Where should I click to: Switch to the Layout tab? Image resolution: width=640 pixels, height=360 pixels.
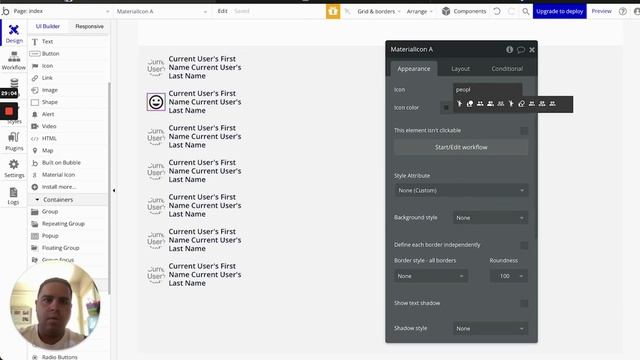click(x=460, y=69)
